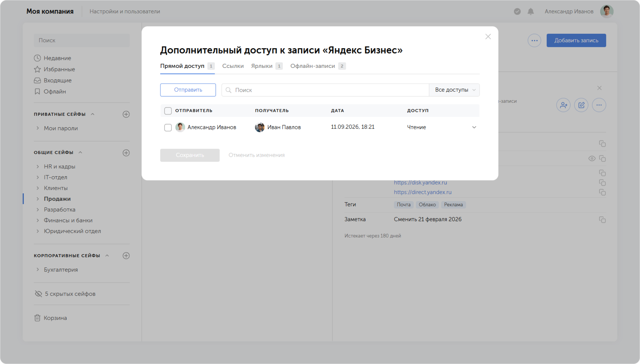Viewport: 640px width, 364px height.
Task: Open Избранные favorites
Action: pyautogui.click(x=54, y=69)
